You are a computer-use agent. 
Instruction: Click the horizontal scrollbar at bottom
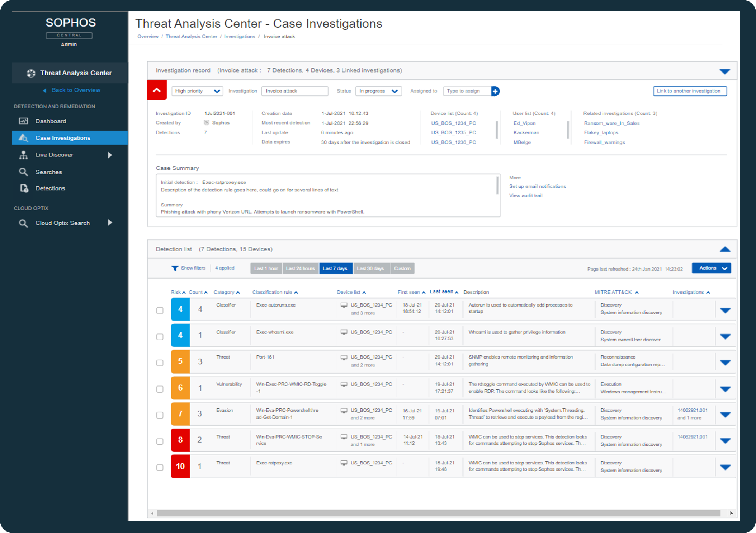click(x=438, y=513)
